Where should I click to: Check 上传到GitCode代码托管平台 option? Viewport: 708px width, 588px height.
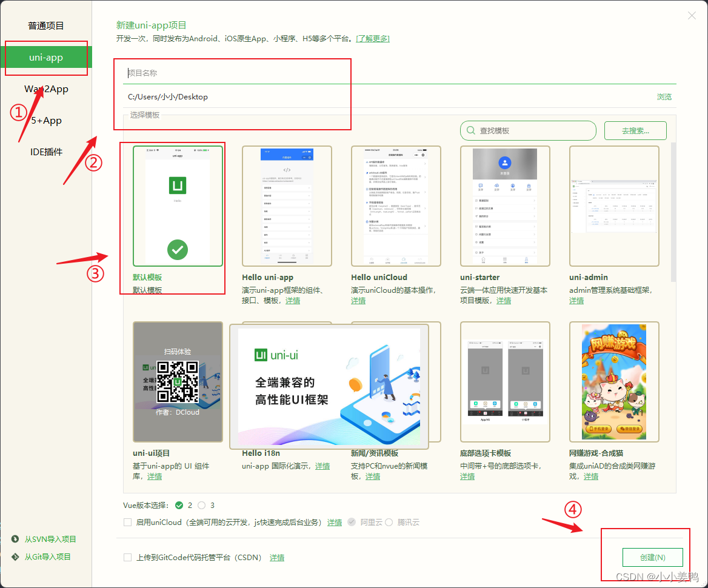click(127, 557)
